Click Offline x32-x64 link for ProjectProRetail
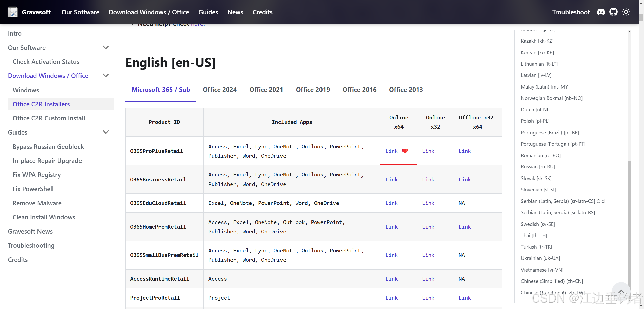Screen dimensions: 644x309 (465, 298)
